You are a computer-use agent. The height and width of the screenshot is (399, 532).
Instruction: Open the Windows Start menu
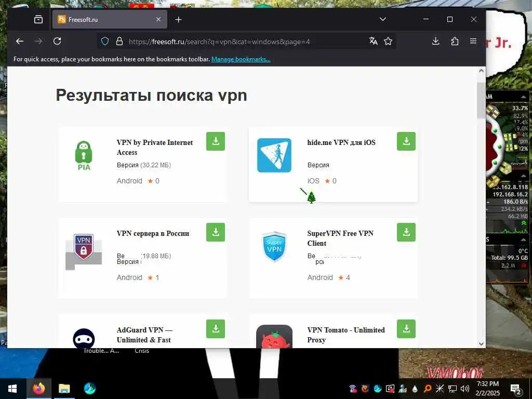pos(12,389)
